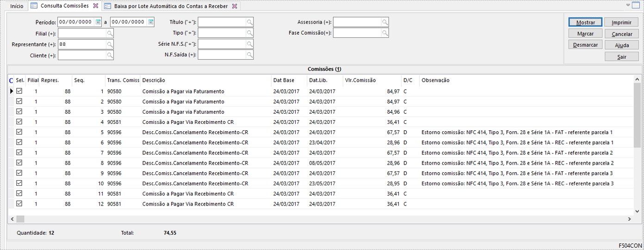This screenshot has height=250, width=644.
Task: Click the vertical scrollbar up arrow
Action: coord(637,79)
